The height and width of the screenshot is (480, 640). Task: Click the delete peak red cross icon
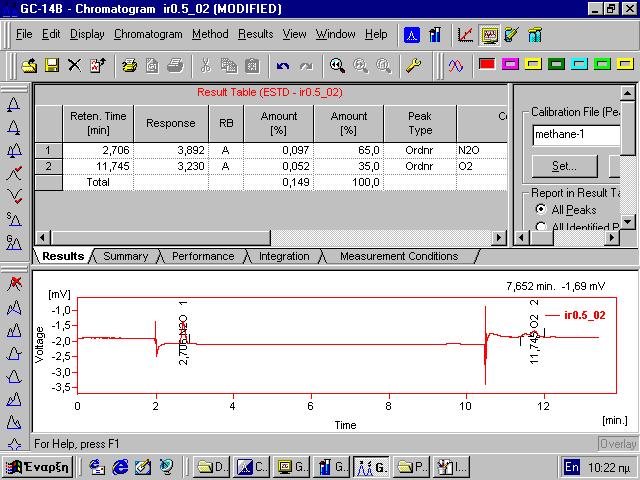14,282
